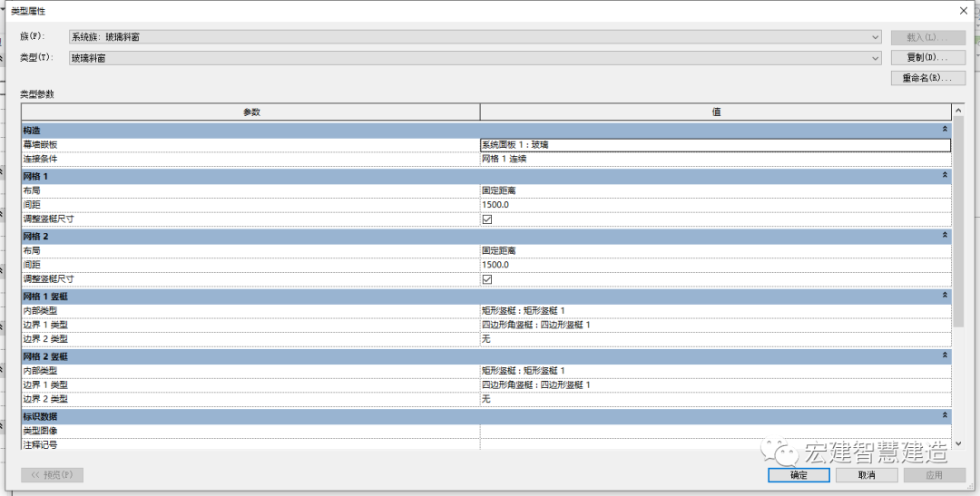Viewport: 980px width, 496px height.
Task: Select the 连接条件 value 网格 1 连续
Action: point(716,159)
